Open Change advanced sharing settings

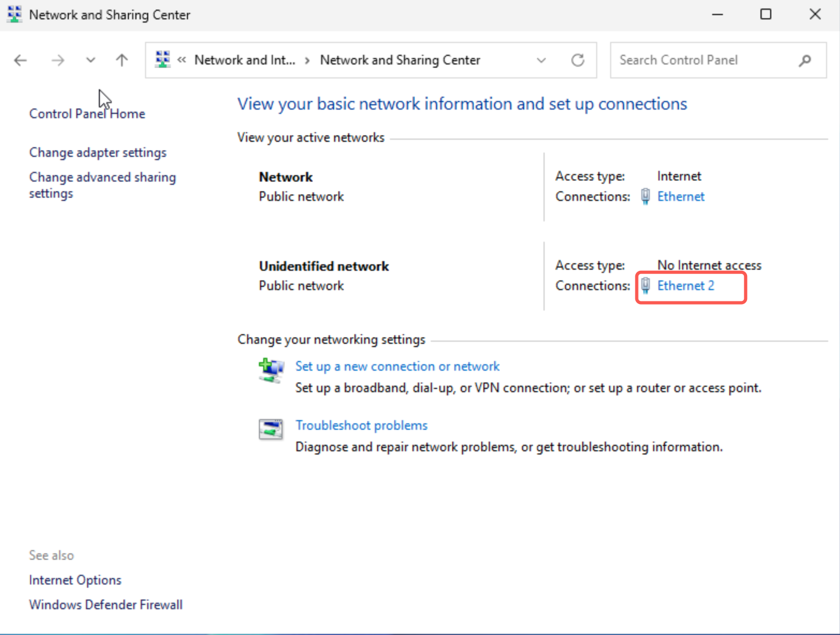pyautogui.click(x=103, y=185)
